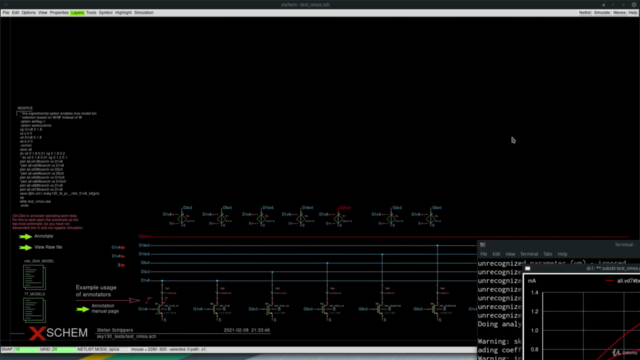Open the Tools menu
This screenshot has width=640, height=360.
[x=91, y=13]
